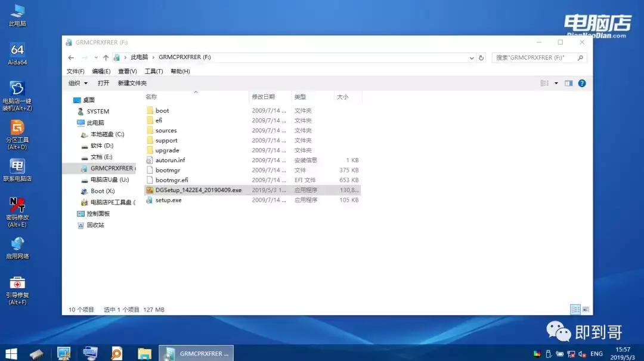Click inside the search box for GRMCPRXFRER (F:)
This screenshot has width=644, height=361.
tap(537, 57)
